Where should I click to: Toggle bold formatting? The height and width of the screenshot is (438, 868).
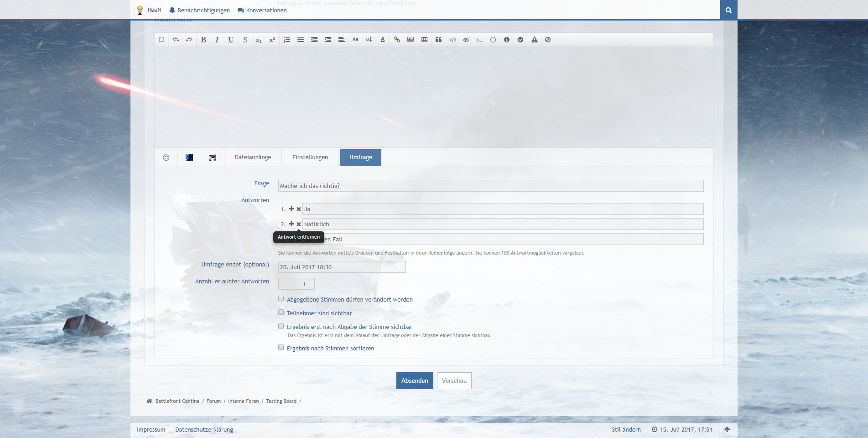[203, 40]
